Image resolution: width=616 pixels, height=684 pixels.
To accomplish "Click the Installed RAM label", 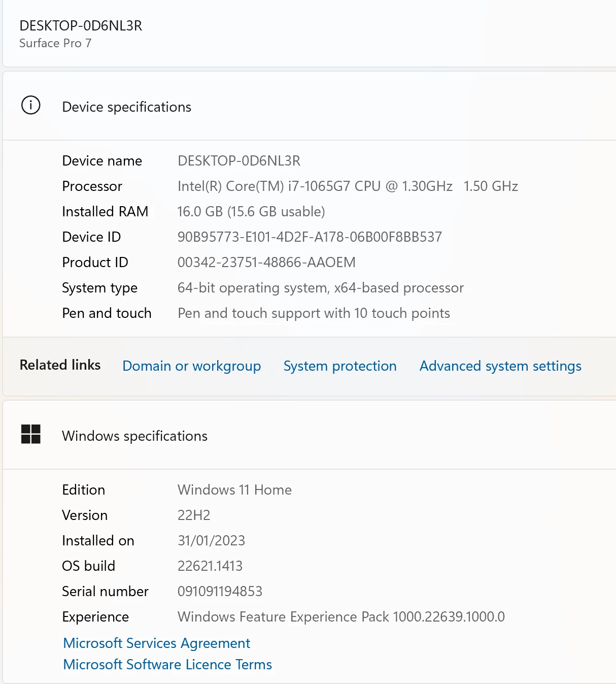I will tap(105, 211).
